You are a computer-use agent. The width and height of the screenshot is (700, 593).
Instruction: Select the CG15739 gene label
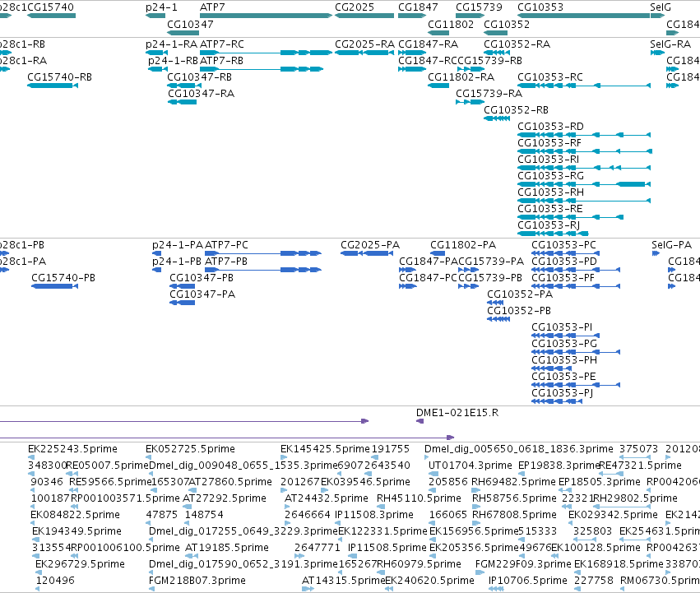coord(479,7)
